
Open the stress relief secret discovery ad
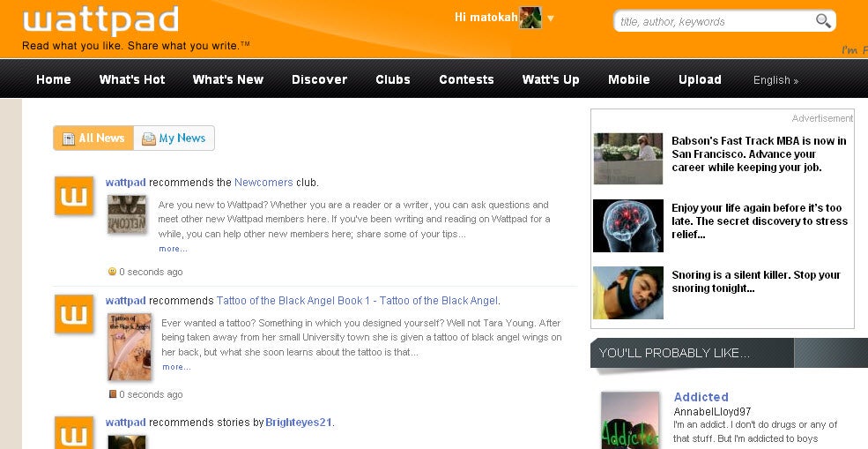pos(760,221)
